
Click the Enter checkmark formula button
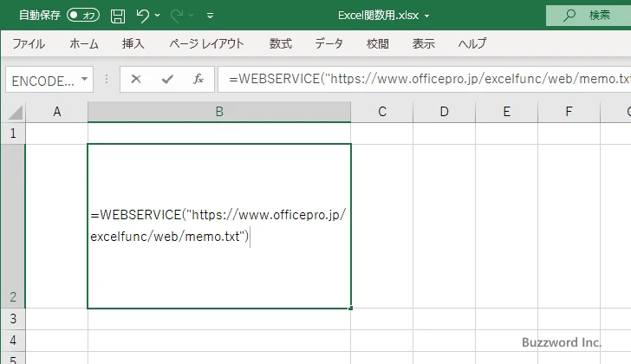pos(167,79)
